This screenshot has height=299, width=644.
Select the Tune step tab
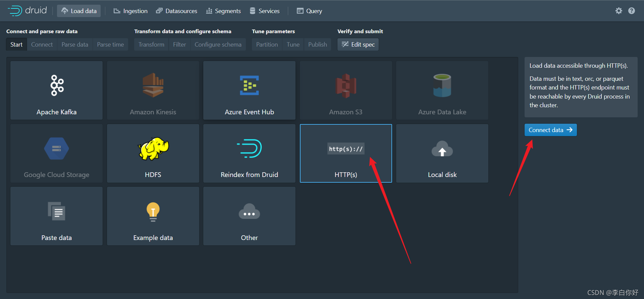coord(293,45)
